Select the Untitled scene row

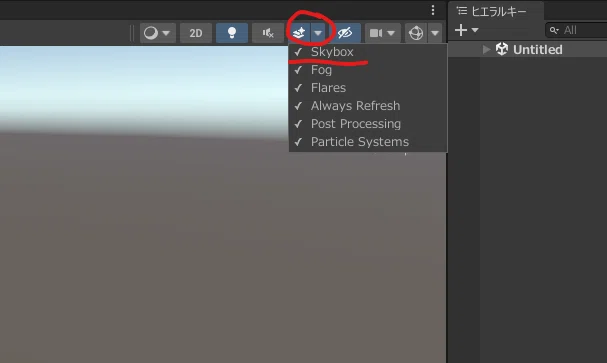tap(528, 50)
